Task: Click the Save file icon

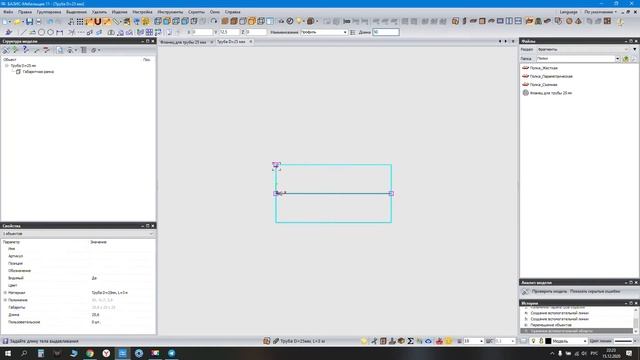Action: point(29,22)
